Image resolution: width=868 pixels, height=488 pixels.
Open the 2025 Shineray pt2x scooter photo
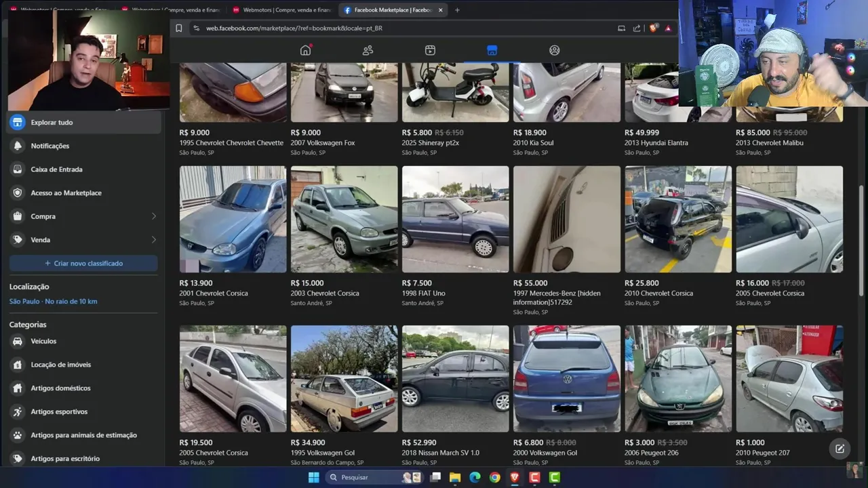(x=455, y=92)
